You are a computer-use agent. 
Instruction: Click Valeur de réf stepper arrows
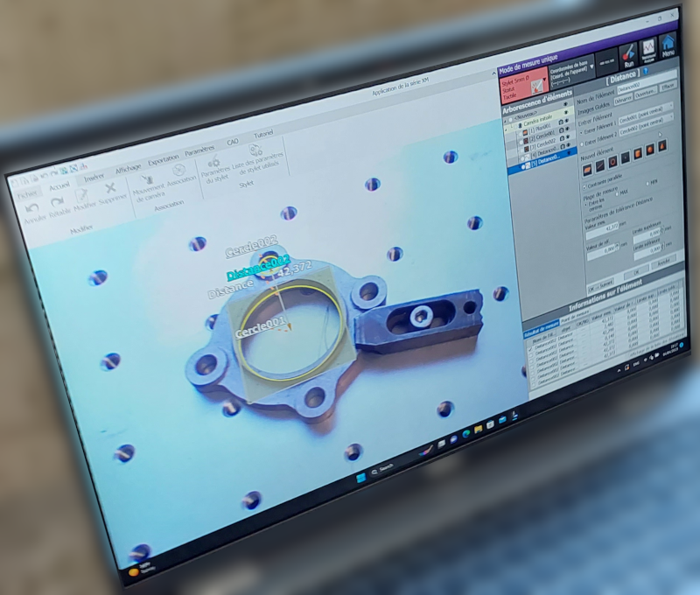618,246
